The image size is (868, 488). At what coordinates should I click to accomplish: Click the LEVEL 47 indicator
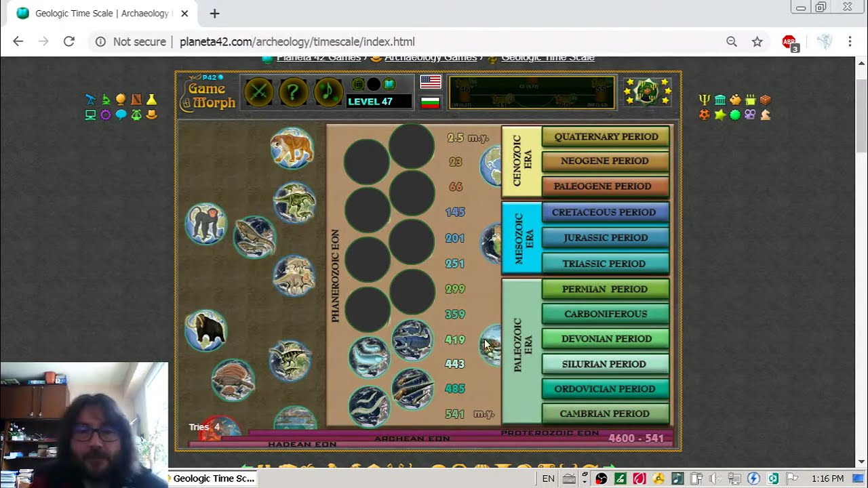[378, 102]
